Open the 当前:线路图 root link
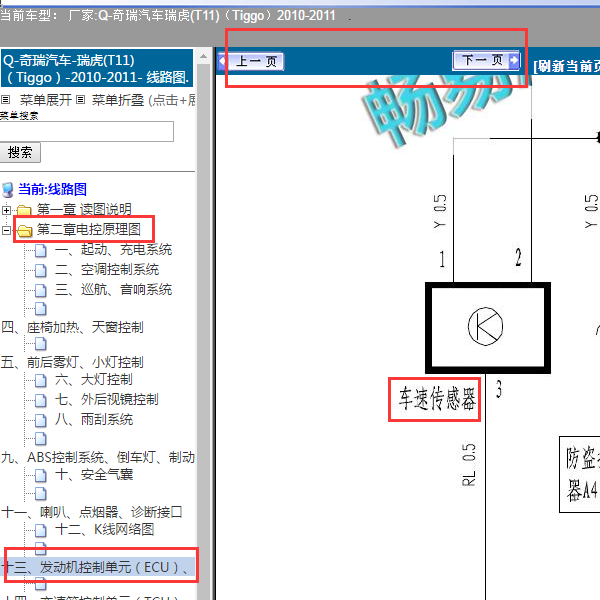 pyautogui.click(x=52, y=189)
